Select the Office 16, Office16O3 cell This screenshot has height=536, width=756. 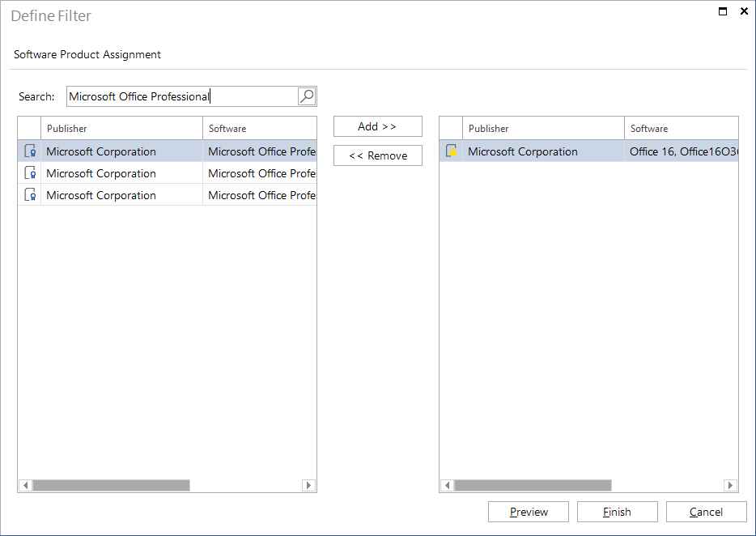(682, 151)
